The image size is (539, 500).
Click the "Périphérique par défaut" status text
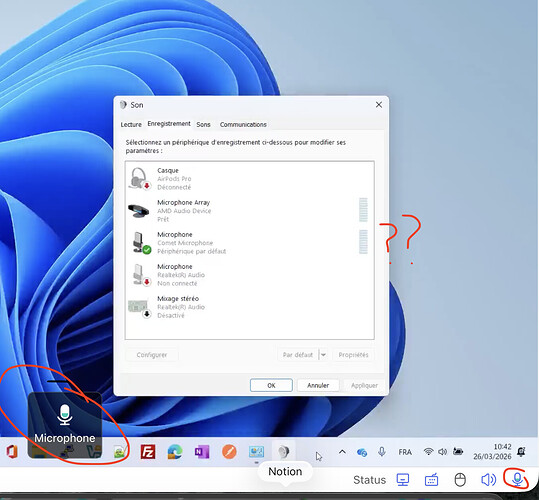tap(191, 251)
